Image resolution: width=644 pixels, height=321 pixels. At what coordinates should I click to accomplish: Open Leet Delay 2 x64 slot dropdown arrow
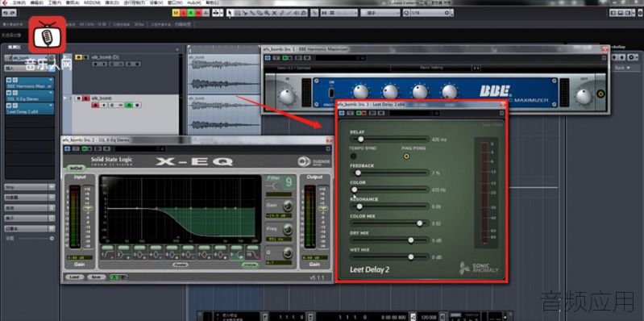pyautogui.click(x=51, y=105)
